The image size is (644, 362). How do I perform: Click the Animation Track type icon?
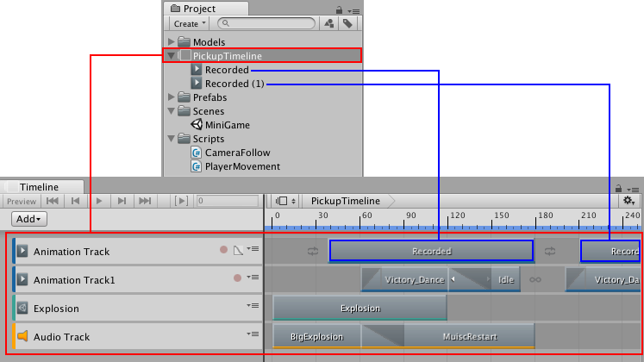tap(22, 251)
